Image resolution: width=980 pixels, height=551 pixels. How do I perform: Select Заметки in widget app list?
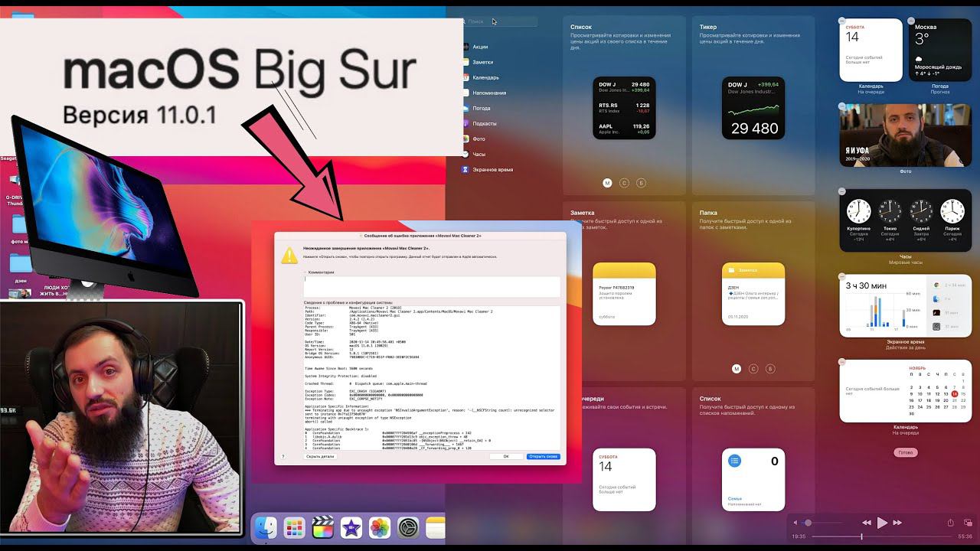coord(482,62)
